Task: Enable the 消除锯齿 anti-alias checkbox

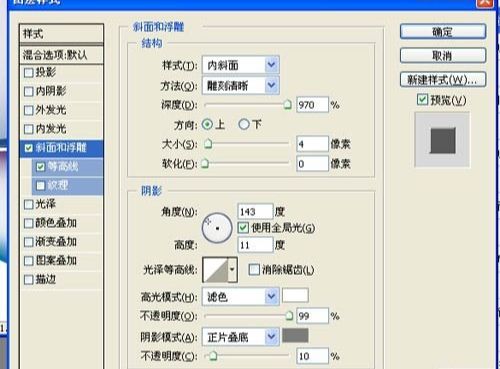Action: coord(254,269)
